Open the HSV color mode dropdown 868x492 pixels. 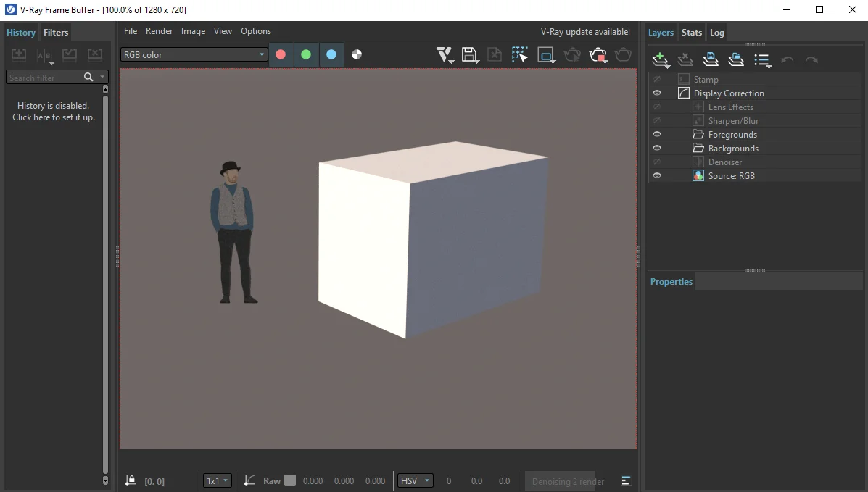(x=416, y=480)
